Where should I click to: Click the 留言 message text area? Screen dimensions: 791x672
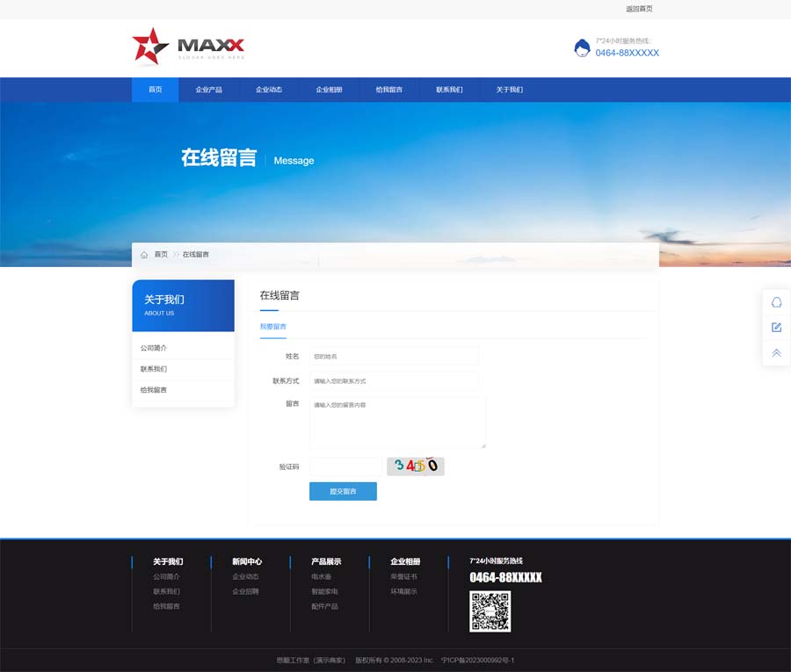point(397,423)
